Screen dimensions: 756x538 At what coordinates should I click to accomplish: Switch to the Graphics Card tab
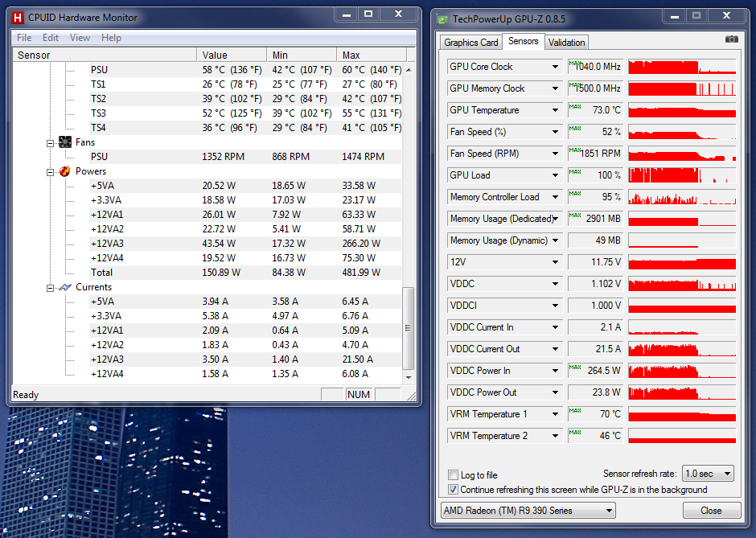point(470,43)
